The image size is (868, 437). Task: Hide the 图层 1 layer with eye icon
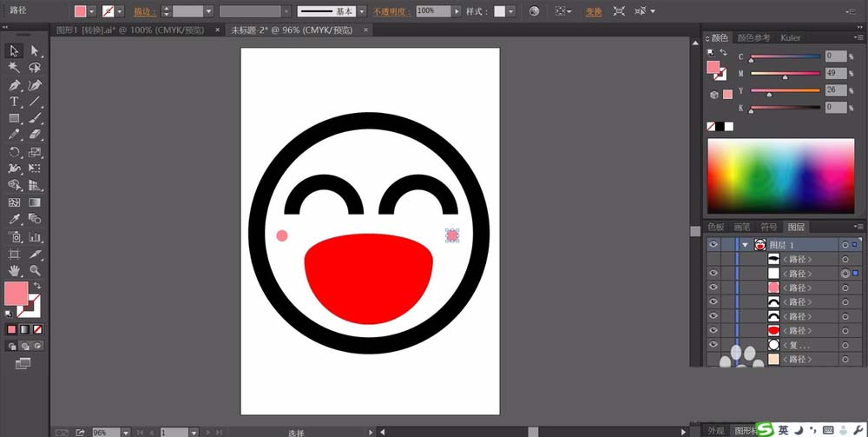[713, 245]
